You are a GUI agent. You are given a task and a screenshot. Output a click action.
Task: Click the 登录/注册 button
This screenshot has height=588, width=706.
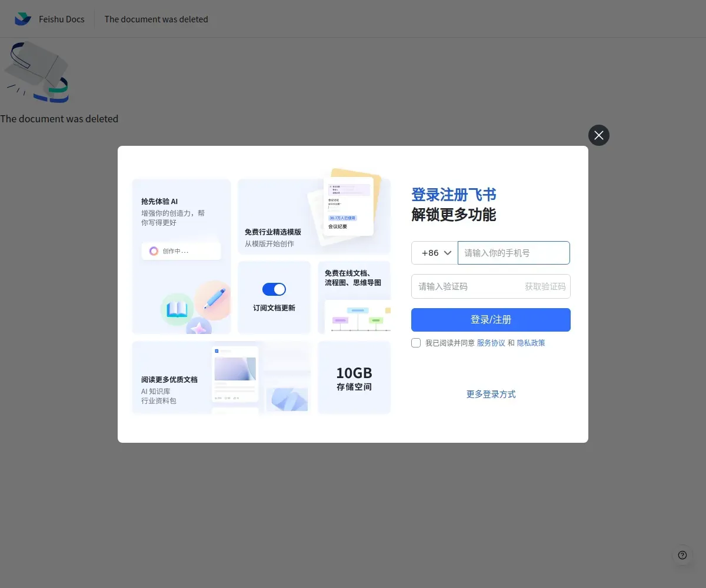[x=491, y=320]
